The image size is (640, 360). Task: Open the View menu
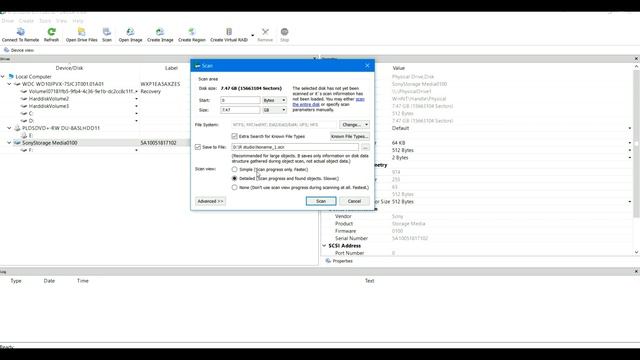click(x=62, y=21)
